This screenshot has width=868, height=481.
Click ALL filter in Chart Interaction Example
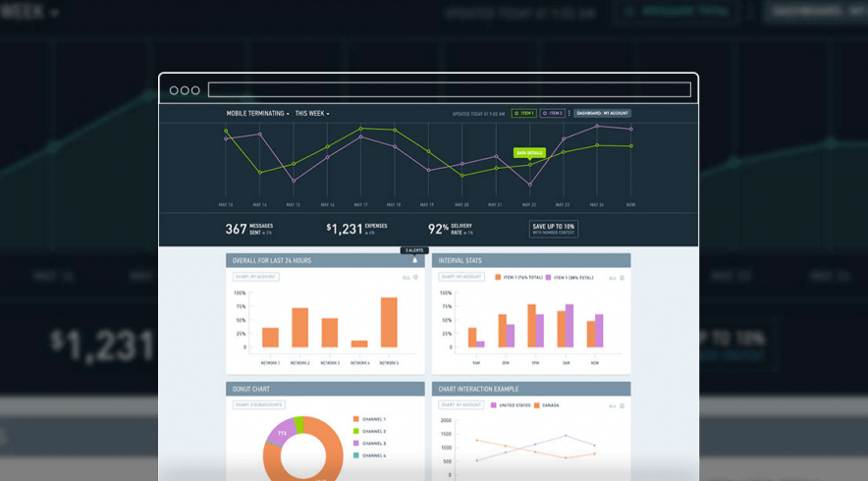613,405
